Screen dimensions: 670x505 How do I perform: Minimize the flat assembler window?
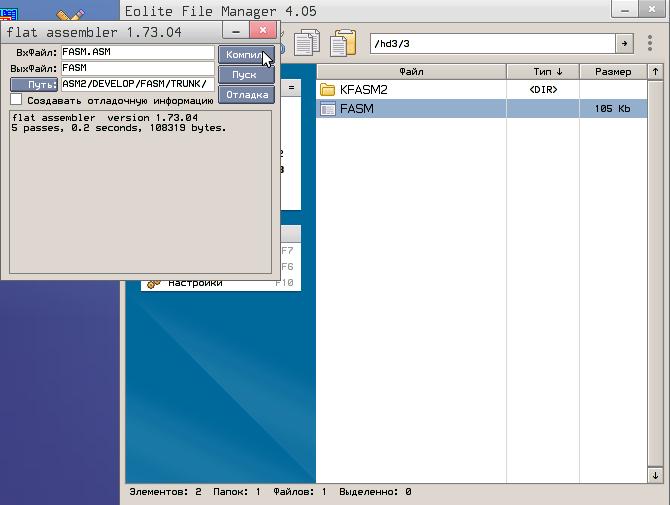[x=236, y=32]
